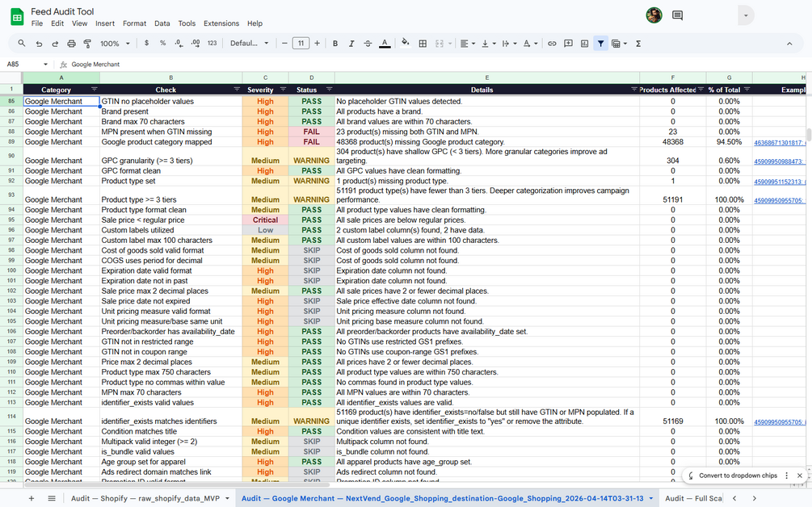Viewport: 812px width, 507px height.
Task: Open the font family dropdown
Action: [250, 44]
